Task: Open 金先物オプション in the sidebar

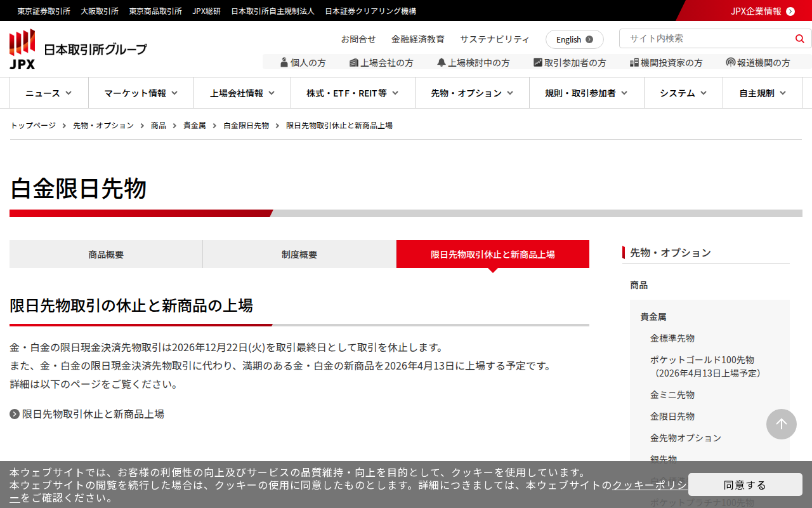Action: pyautogui.click(x=686, y=438)
